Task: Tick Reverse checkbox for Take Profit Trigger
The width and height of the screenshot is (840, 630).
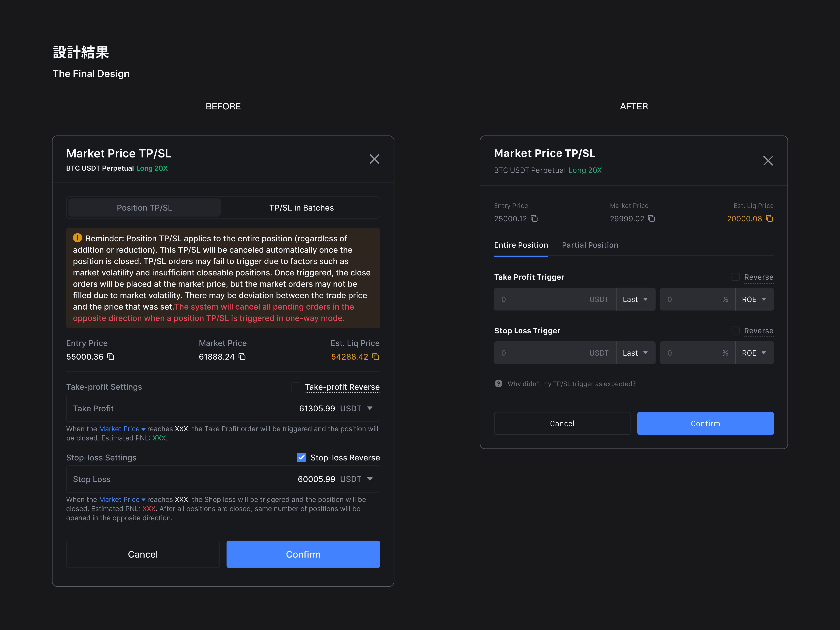Action: 735,277
